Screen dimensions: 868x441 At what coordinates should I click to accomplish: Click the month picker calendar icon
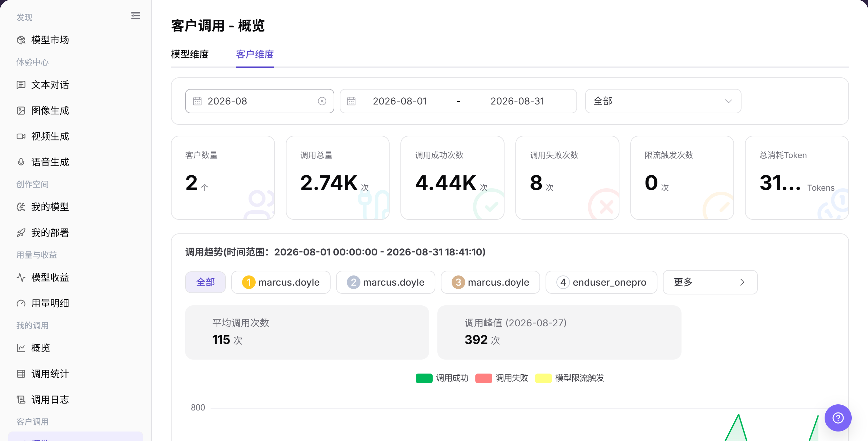point(197,101)
